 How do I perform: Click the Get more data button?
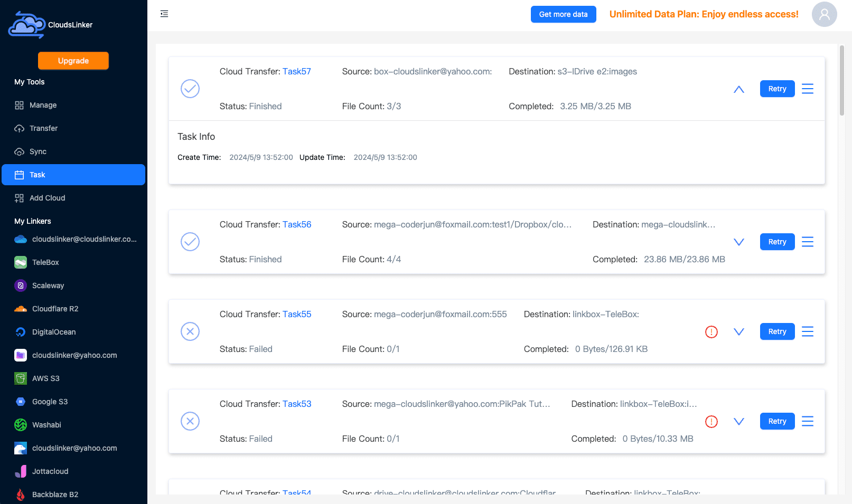click(x=563, y=14)
